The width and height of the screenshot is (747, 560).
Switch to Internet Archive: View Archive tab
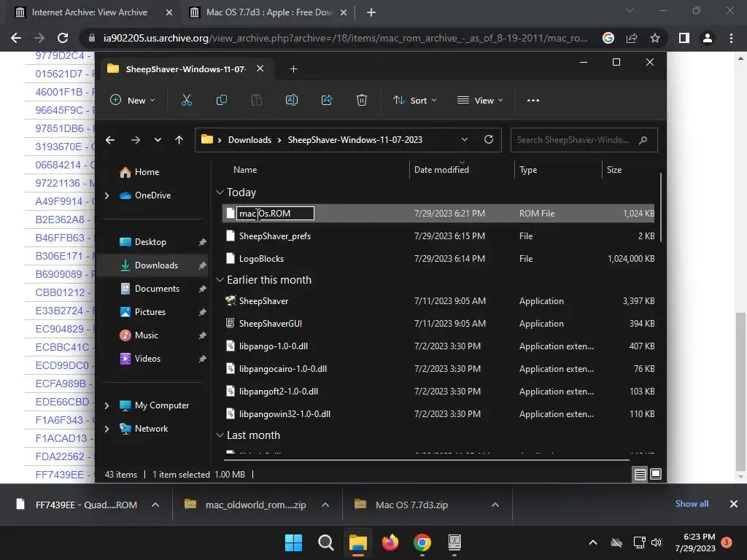pyautogui.click(x=90, y=12)
